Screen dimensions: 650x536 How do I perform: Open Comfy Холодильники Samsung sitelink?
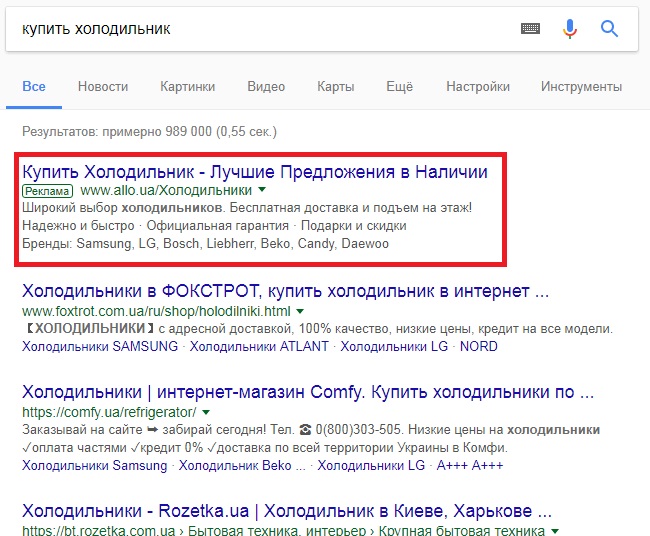tap(95, 465)
